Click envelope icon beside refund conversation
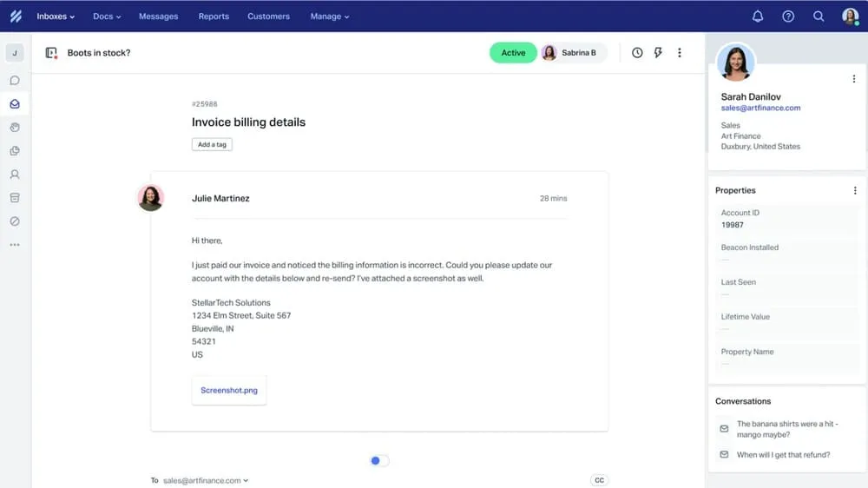The height and width of the screenshot is (488, 868). (724, 455)
